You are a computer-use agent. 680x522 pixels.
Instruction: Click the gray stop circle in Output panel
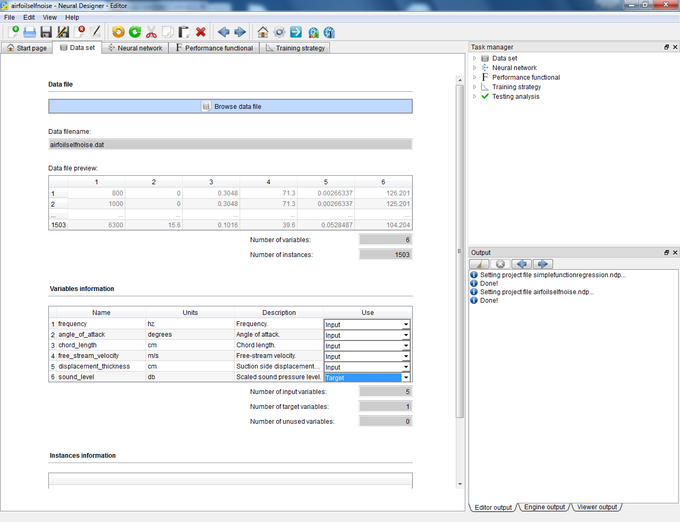click(500, 264)
